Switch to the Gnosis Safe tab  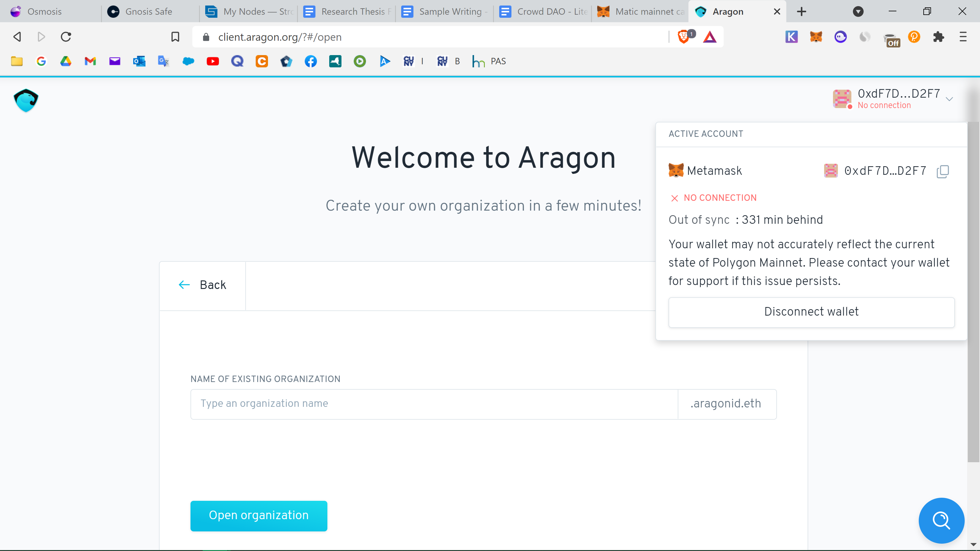tap(145, 11)
